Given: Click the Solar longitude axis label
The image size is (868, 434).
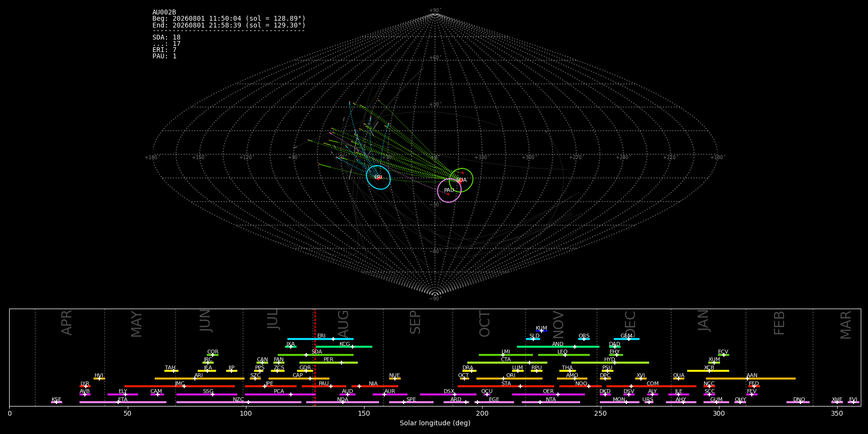Looking at the screenshot, I should [x=435, y=423].
